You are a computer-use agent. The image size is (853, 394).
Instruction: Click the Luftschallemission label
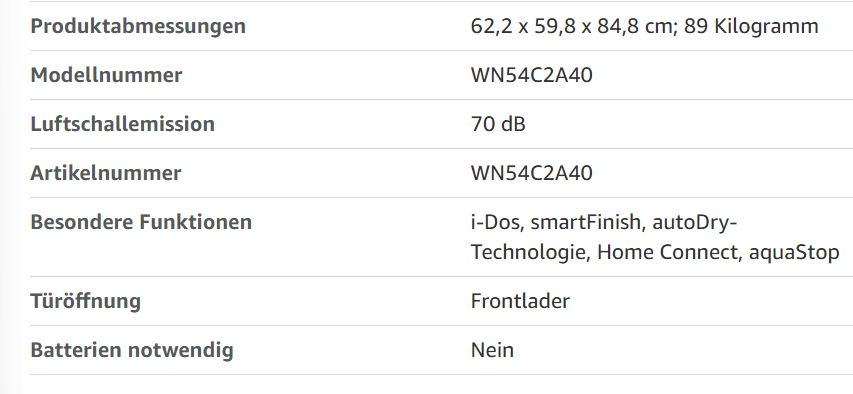[x=122, y=124]
